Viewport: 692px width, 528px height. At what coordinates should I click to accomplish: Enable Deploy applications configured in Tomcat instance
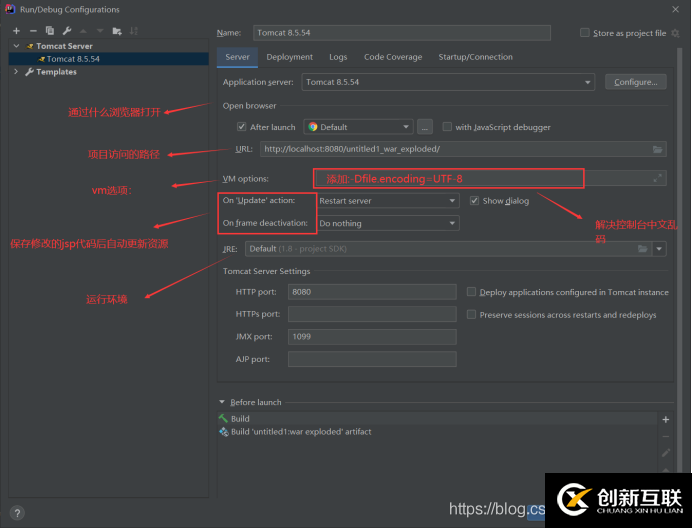(471, 292)
